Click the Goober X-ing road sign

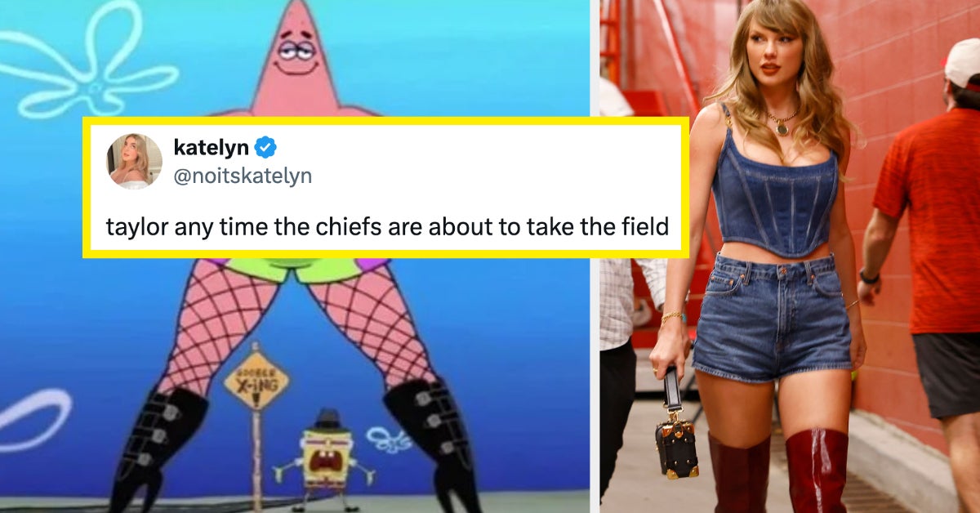click(256, 380)
